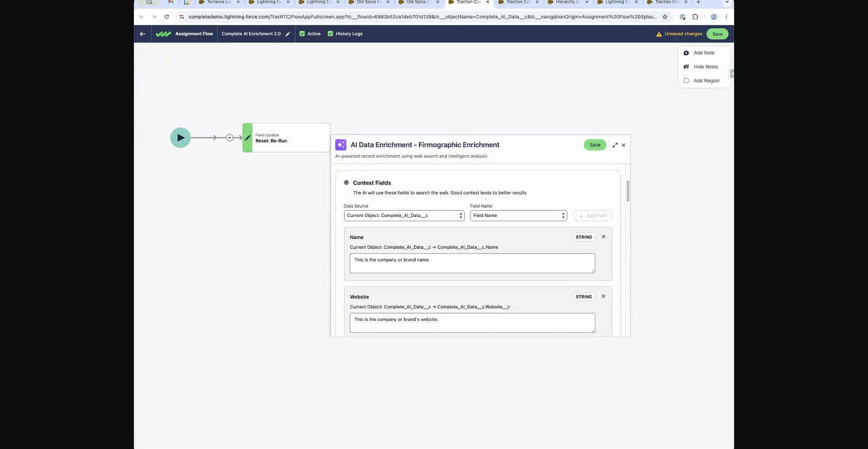Click the Start play node on the canvas
This screenshot has height=449, width=868.
point(180,137)
